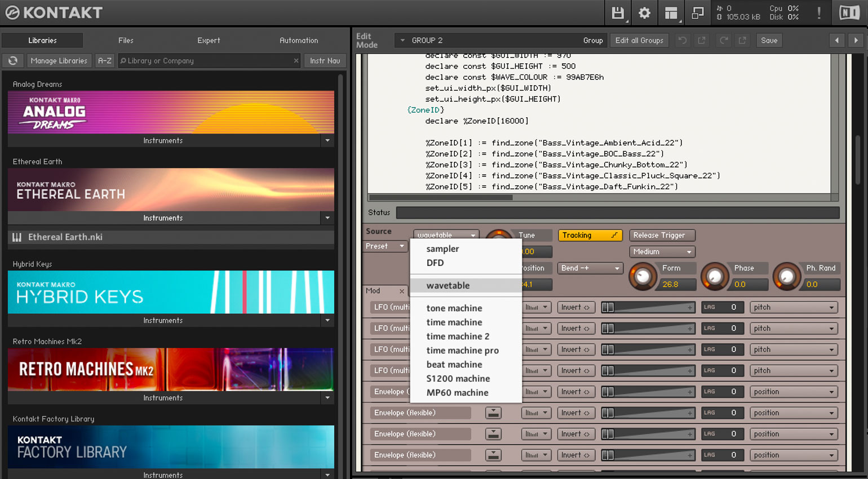Expand Hybrid Keys Instruments dropdown arrow

[327, 321]
